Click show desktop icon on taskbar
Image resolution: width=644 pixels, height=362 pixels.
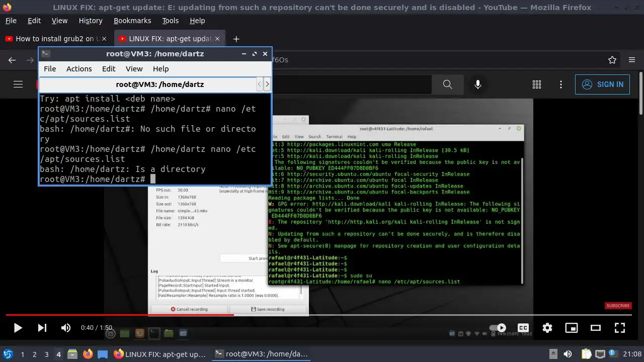(103, 354)
